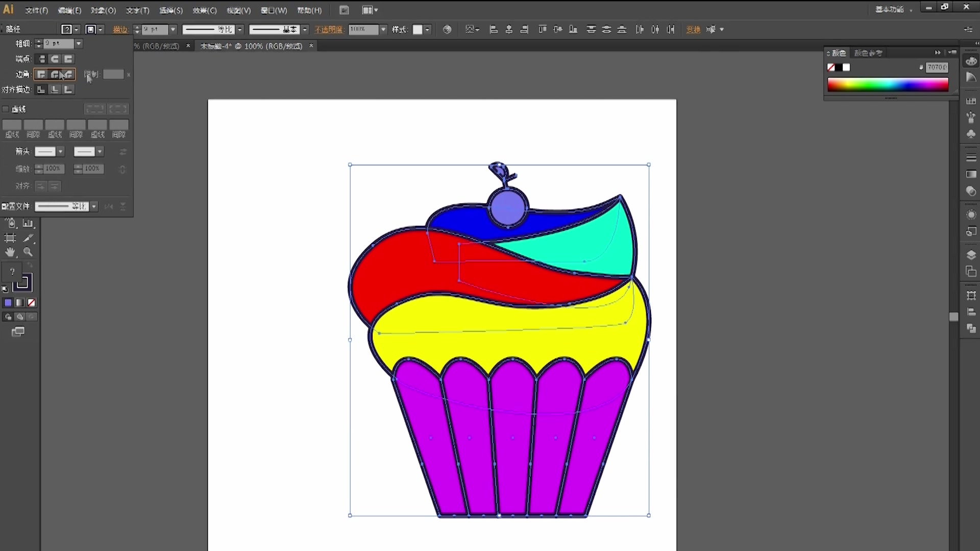980x551 pixels.
Task: Choose the round cap stroke option
Action: tap(55, 59)
